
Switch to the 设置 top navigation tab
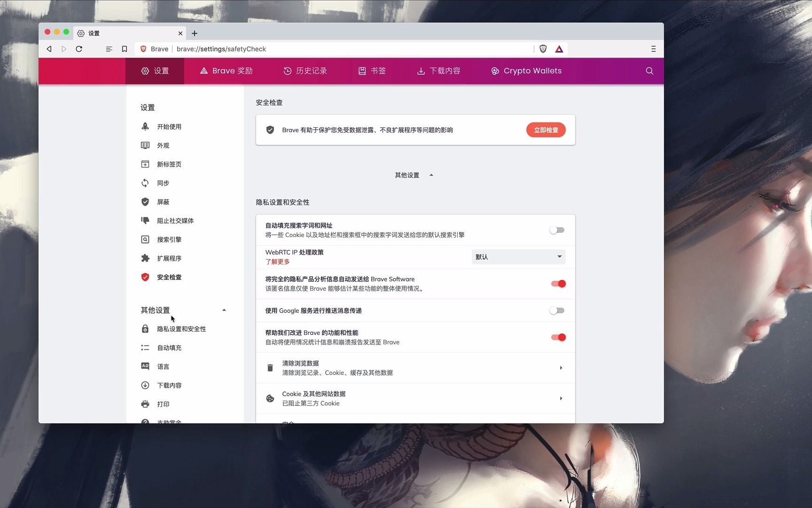pos(155,71)
